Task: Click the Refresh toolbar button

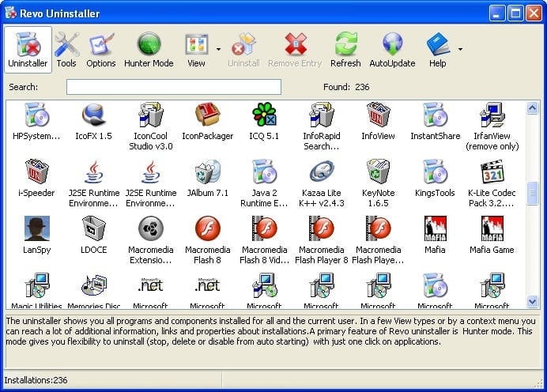Action: point(345,50)
